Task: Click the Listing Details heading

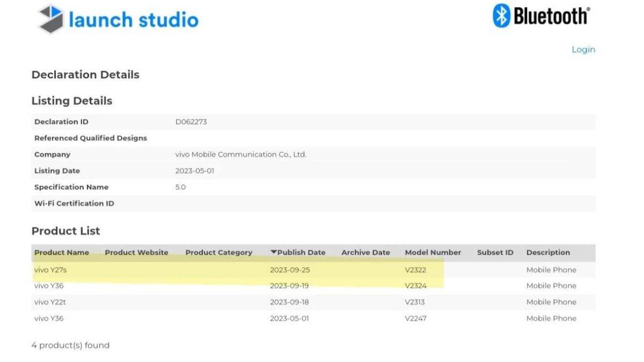Action: pyautogui.click(x=72, y=101)
